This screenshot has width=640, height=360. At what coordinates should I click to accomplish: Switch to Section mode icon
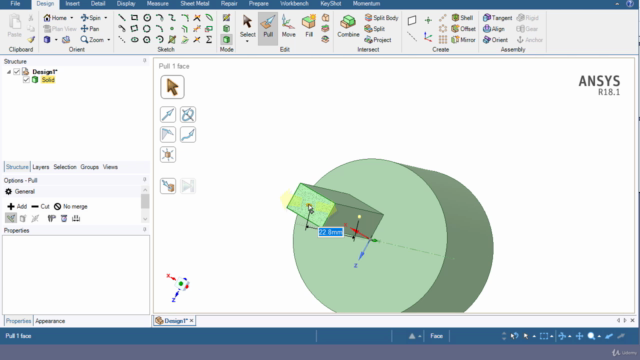point(226,29)
